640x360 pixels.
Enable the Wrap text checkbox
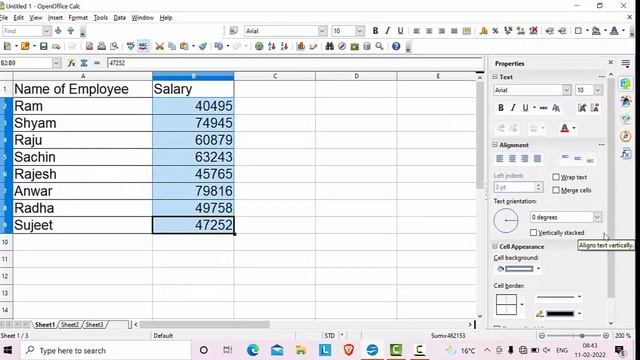pos(556,177)
